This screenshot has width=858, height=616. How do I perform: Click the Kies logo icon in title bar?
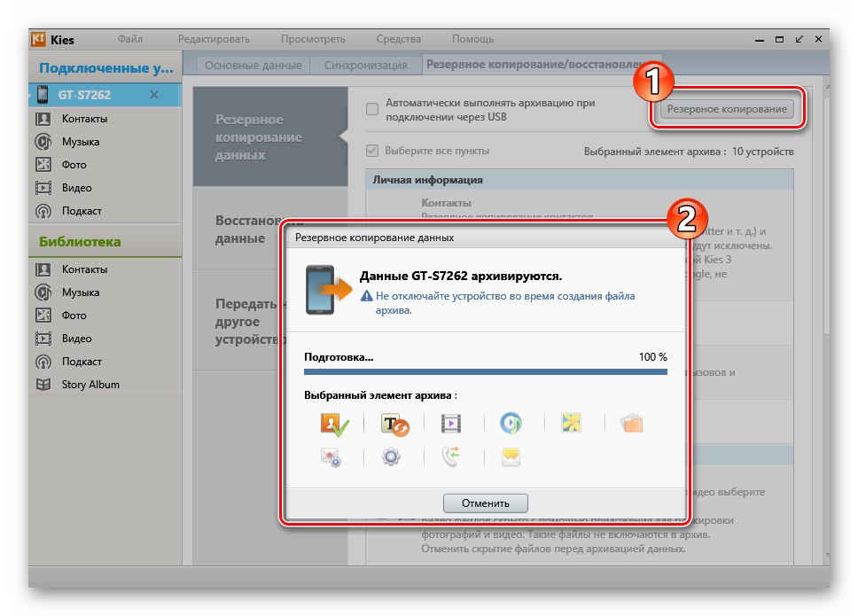(38, 39)
